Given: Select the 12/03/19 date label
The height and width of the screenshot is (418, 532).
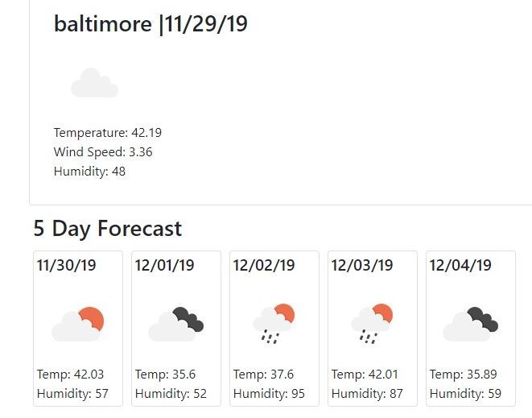Looking at the screenshot, I should coord(362,265).
